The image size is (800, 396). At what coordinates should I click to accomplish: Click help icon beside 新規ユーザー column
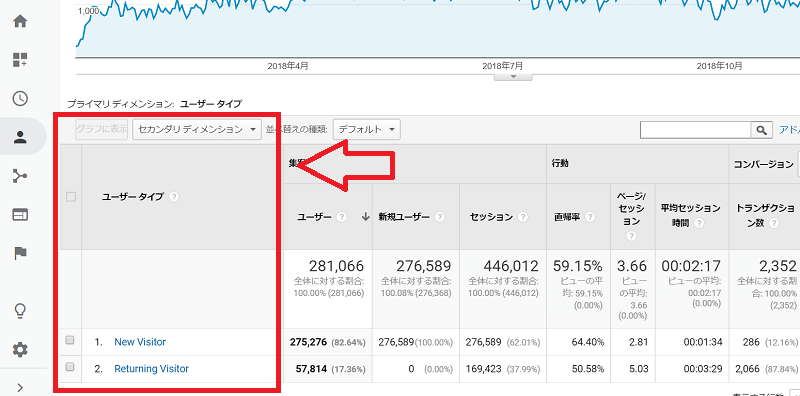(440, 217)
